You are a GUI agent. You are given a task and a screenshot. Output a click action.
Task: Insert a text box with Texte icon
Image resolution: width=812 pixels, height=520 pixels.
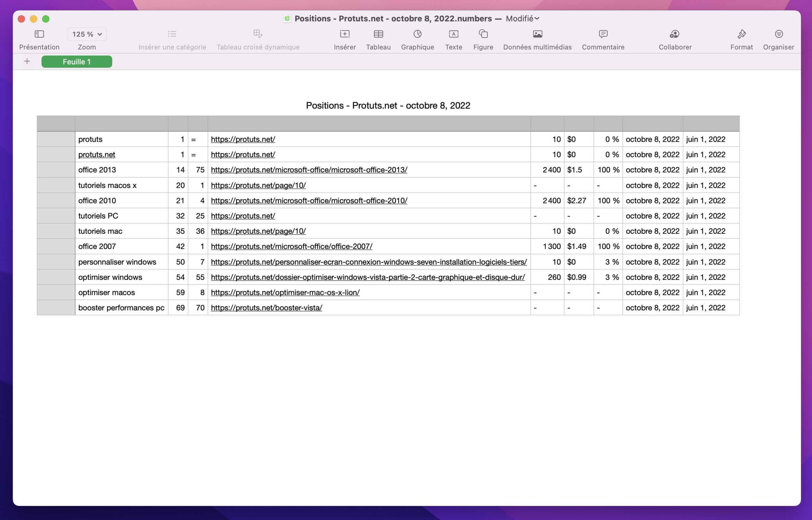[453, 34]
